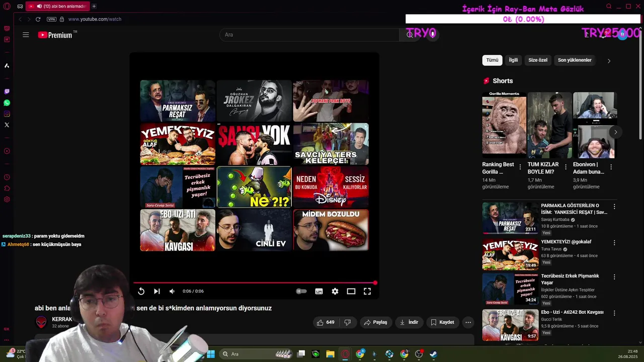Image resolution: width=644 pixels, height=362 pixels.
Task: Click the voice search microphone icon
Action: [x=433, y=35]
